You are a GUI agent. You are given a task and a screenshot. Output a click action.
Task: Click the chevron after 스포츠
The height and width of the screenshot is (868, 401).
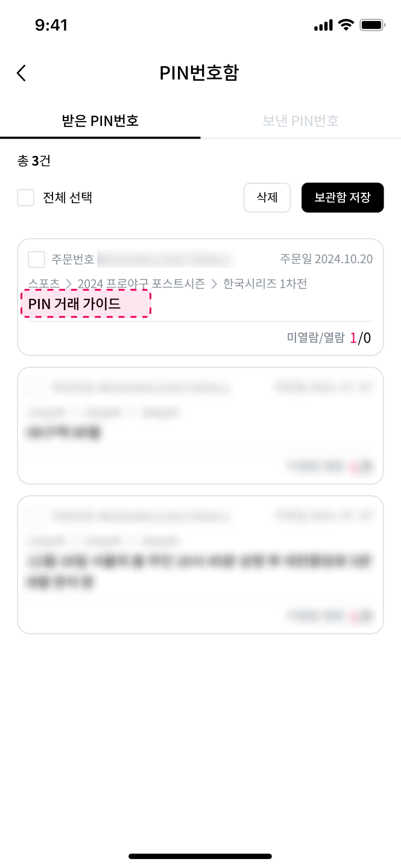coord(69,284)
